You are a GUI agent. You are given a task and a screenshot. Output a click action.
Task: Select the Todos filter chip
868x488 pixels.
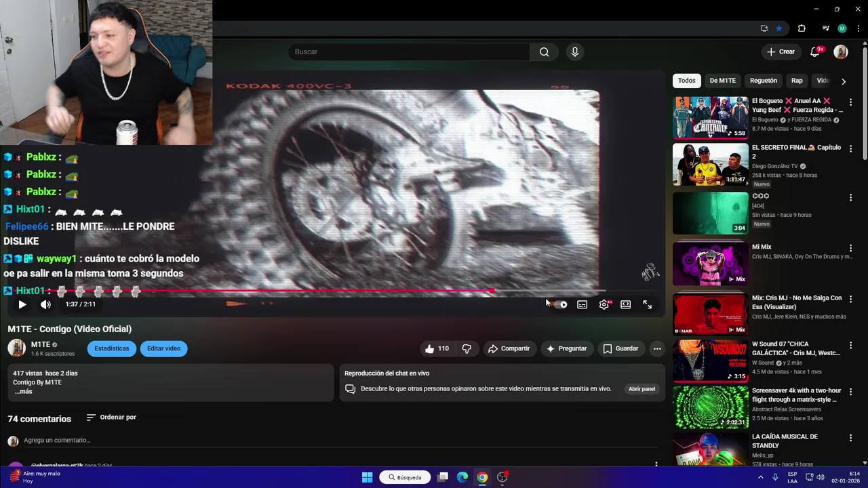tap(686, 81)
